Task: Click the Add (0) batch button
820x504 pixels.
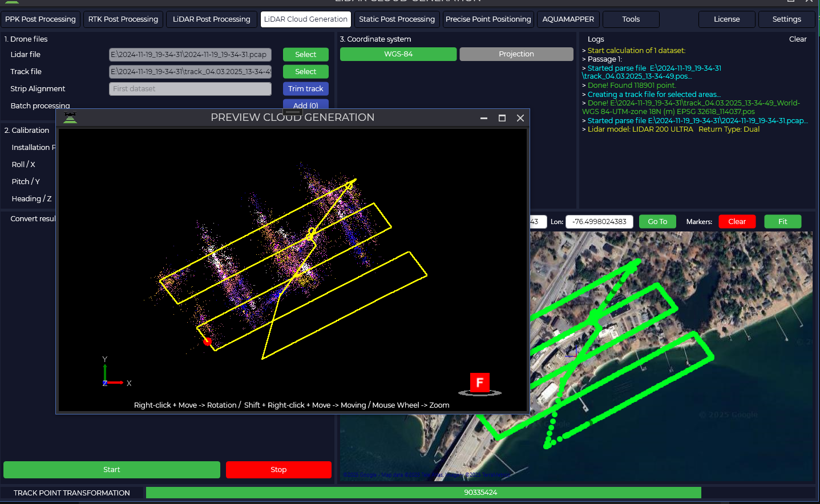Action: pyautogui.click(x=306, y=104)
